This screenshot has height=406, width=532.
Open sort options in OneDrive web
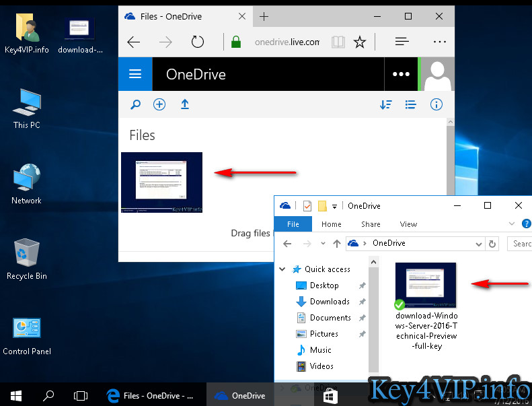(386, 104)
